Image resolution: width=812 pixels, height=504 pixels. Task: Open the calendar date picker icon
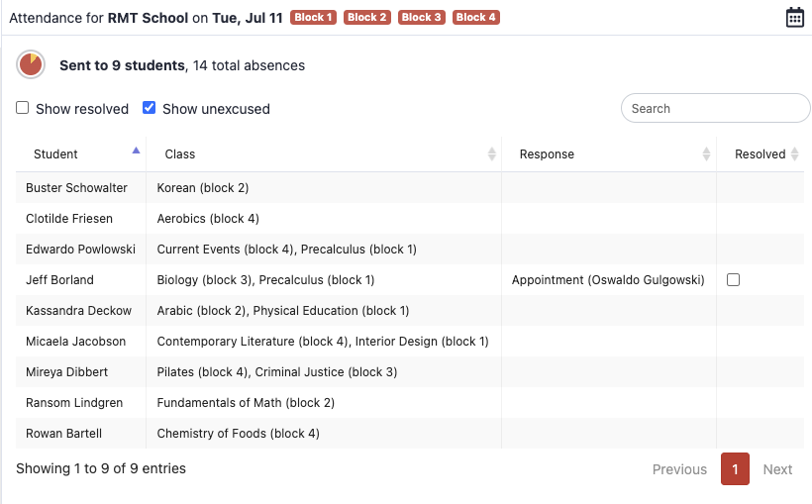794,18
